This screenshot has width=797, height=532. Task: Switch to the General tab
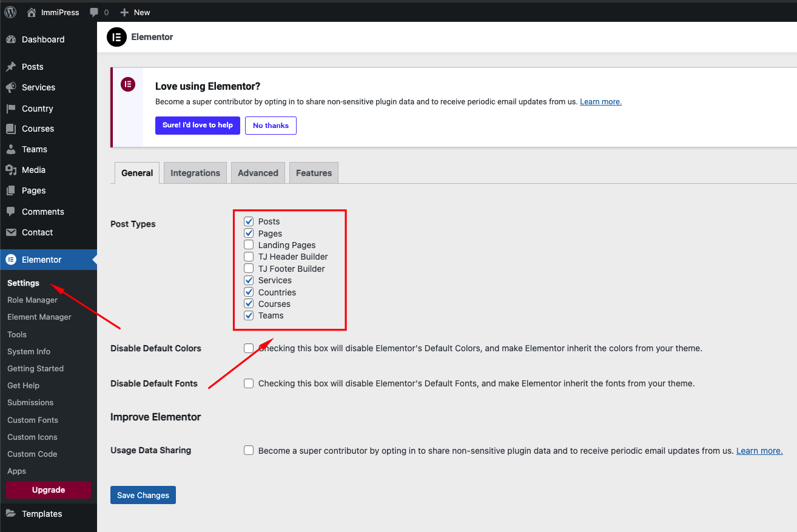(x=137, y=173)
